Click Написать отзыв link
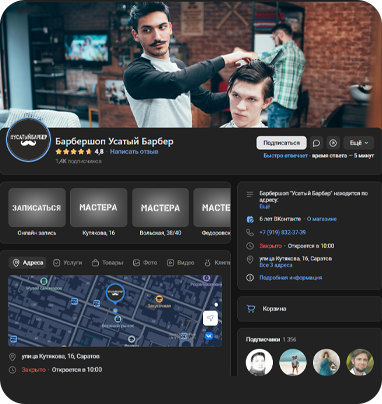Screen dimensions: 382x404 134,152
